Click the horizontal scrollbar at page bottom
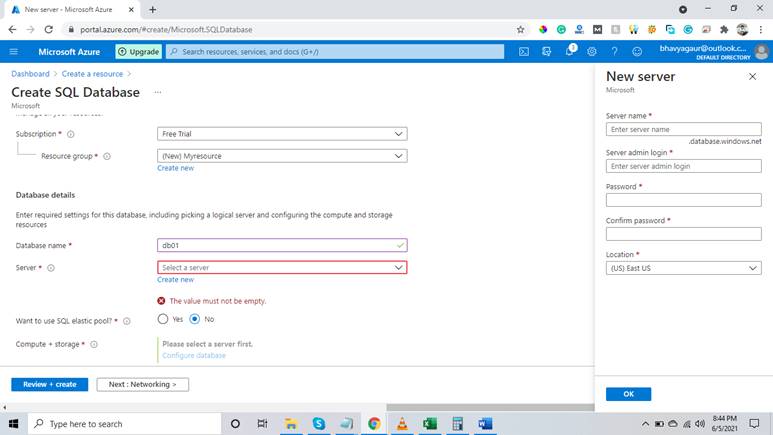 coord(490,407)
